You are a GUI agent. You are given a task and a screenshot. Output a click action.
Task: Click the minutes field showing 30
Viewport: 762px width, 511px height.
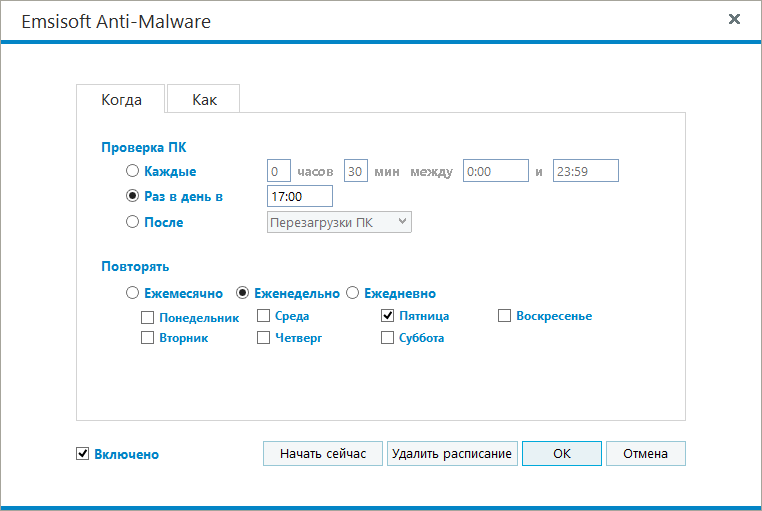click(x=356, y=171)
